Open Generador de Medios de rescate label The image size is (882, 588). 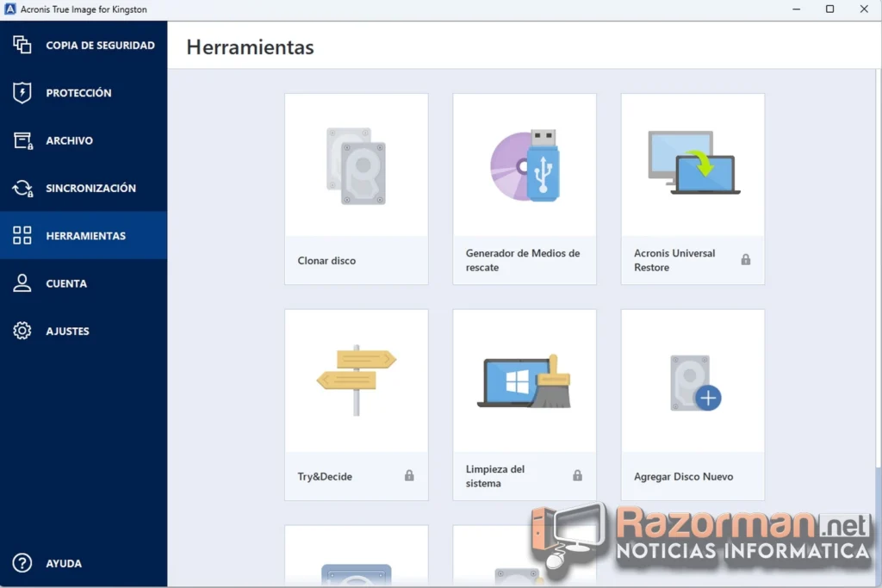(523, 260)
